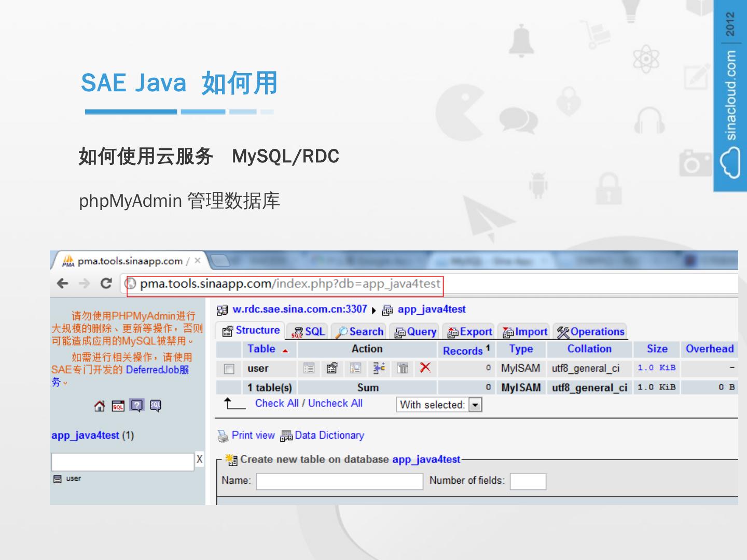The image size is (747, 560).
Task: Click the Print view printer icon
Action: [x=223, y=436]
